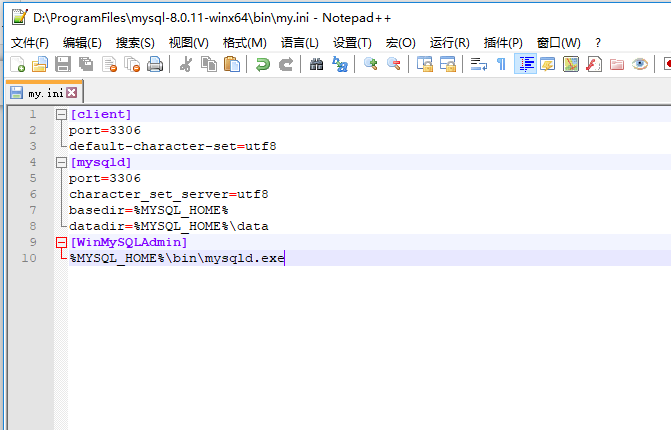Screen dimensions: 671x430
Task: Click the basedir=%MYSQL_HOME% line
Action: click(148, 210)
